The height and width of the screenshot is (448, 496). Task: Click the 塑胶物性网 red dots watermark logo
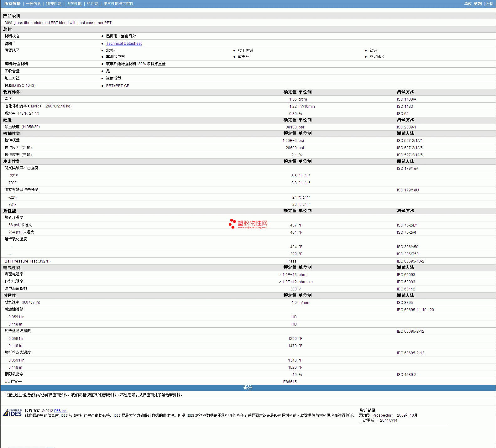[232, 223]
